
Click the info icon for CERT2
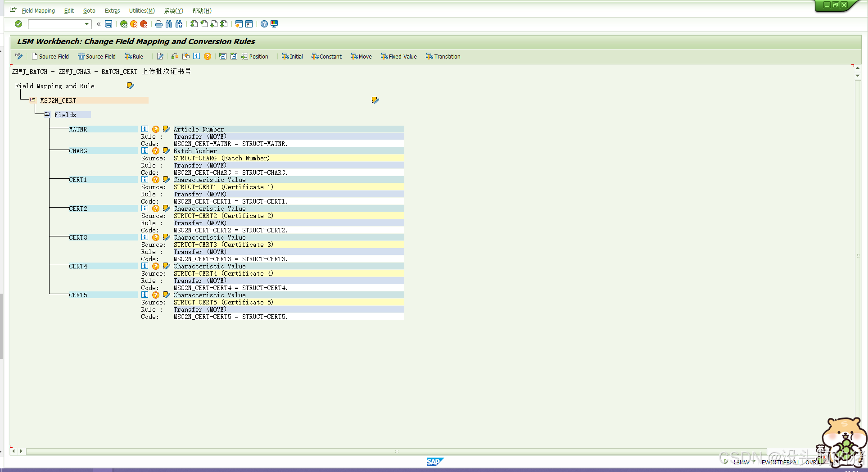point(145,209)
